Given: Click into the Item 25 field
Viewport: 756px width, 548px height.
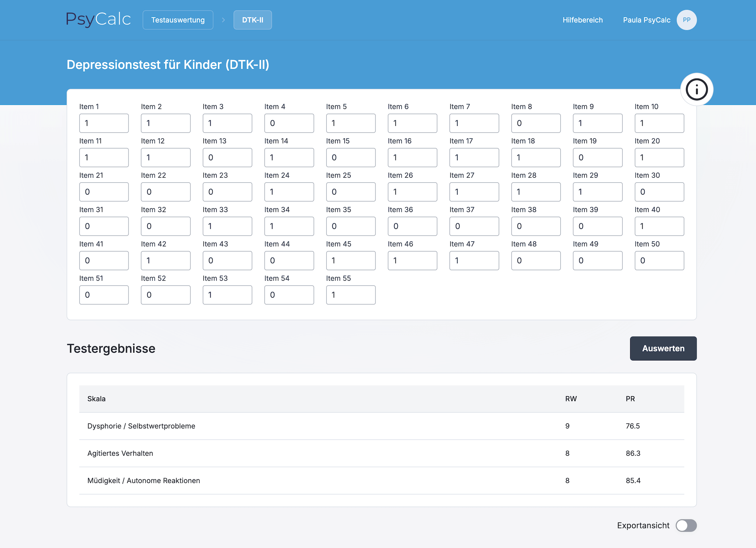Looking at the screenshot, I should [x=351, y=192].
